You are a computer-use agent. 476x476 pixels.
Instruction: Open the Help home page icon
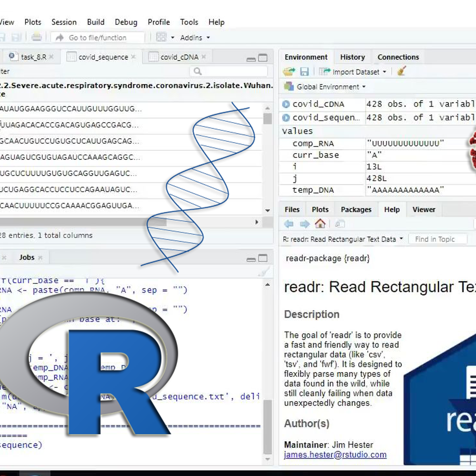tap(320, 224)
